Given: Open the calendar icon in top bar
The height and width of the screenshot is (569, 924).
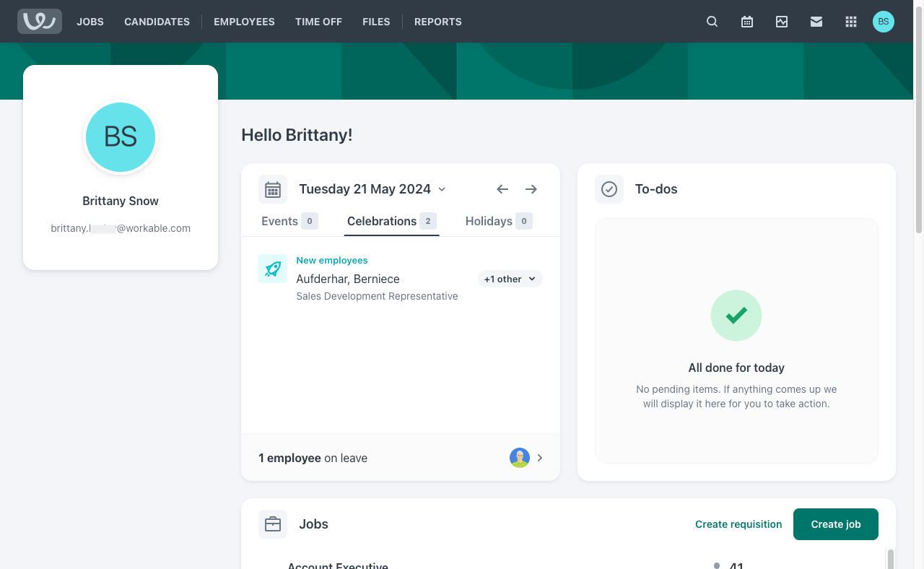Looking at the screenshot, I should click(x=747, y=22).
